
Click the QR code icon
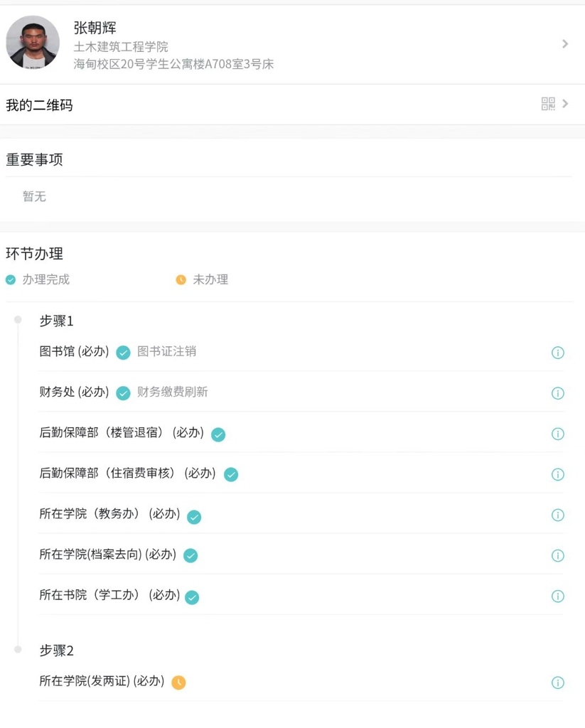(548, 104)
